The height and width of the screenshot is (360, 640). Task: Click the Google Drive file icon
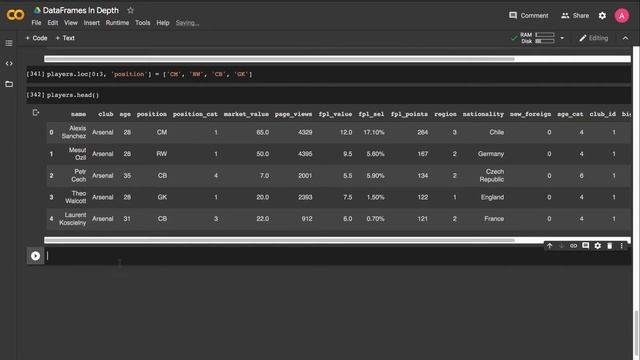37,10
